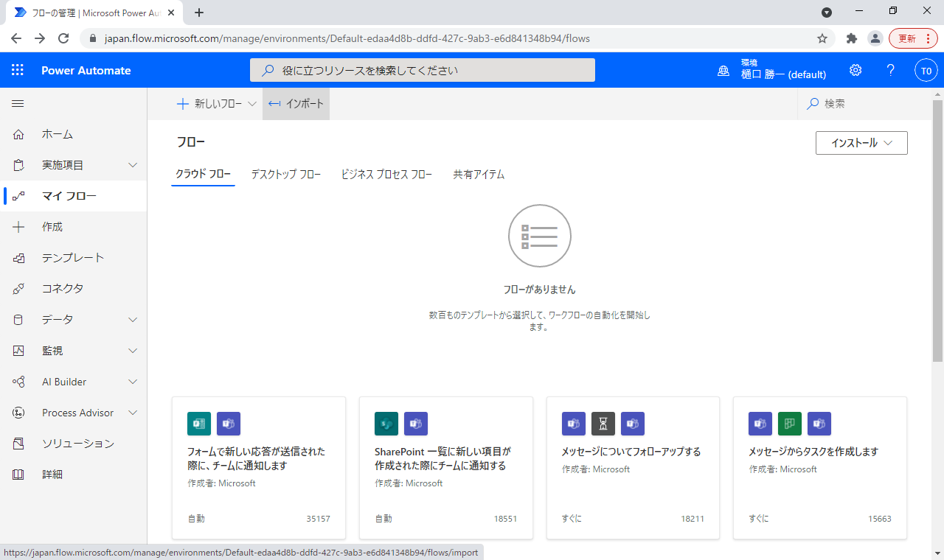Click the Forms icon on フォーム template card

(x=199, y=424)
